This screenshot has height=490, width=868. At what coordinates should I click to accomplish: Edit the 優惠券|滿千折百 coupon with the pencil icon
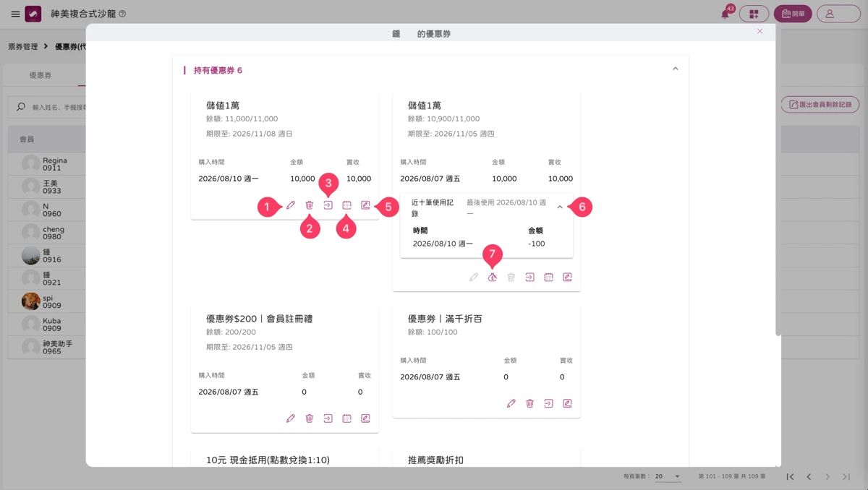511,403
